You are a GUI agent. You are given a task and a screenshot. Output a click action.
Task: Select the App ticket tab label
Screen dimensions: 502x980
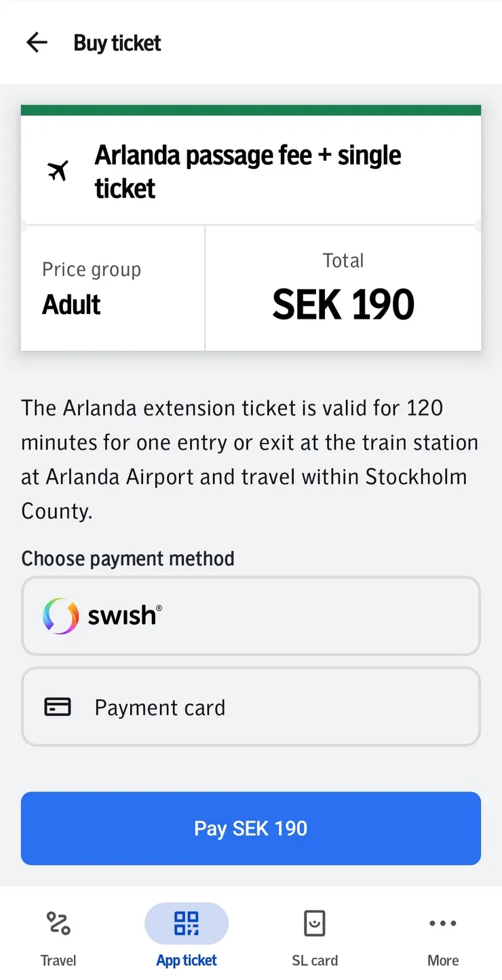tap(187, 960)
